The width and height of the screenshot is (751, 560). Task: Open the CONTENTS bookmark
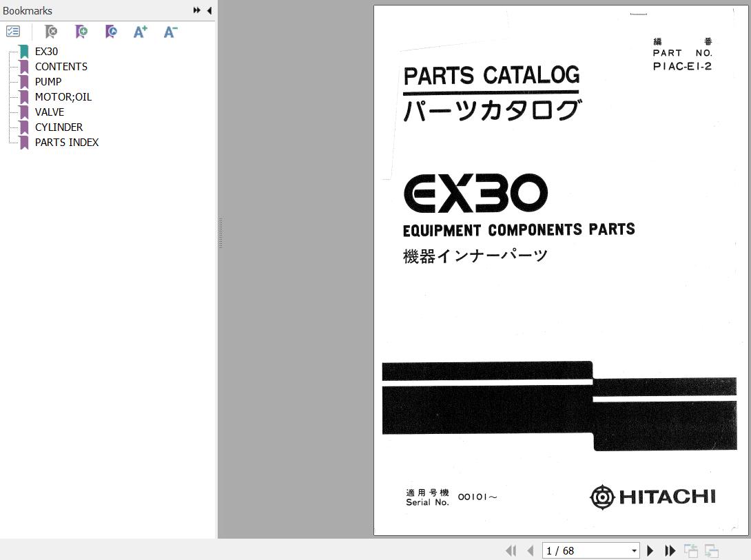pos(61,67)
